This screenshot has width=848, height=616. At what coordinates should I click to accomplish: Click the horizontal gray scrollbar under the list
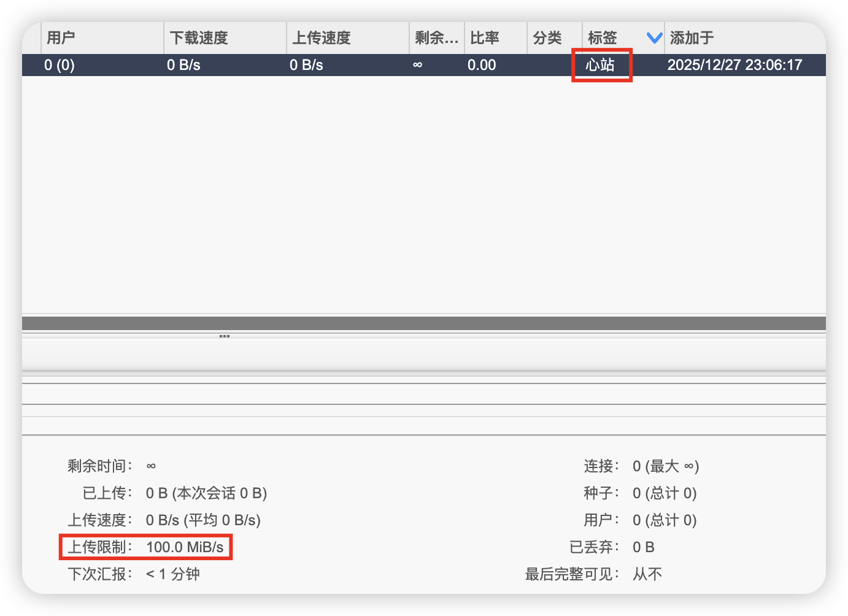pyautogui.click(x=423, y=323)
